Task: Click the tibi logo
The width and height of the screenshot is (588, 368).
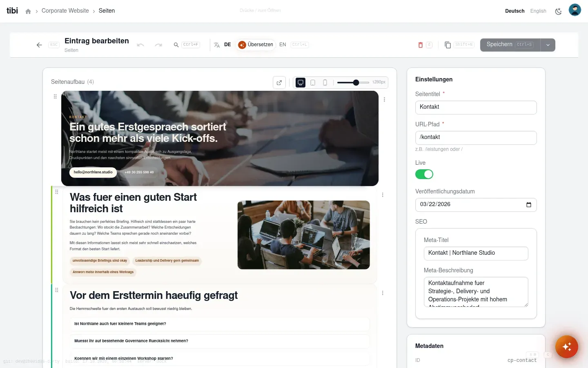Action: 12,11
